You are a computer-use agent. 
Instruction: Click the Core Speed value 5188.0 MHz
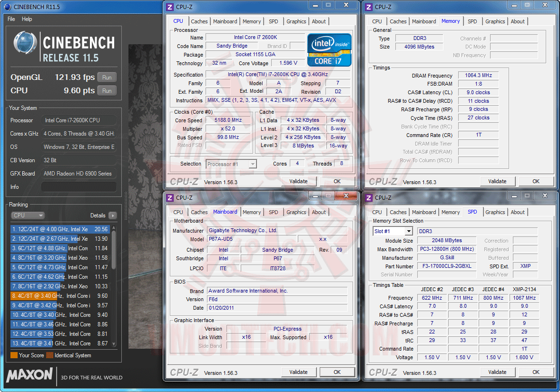(228, 120)
